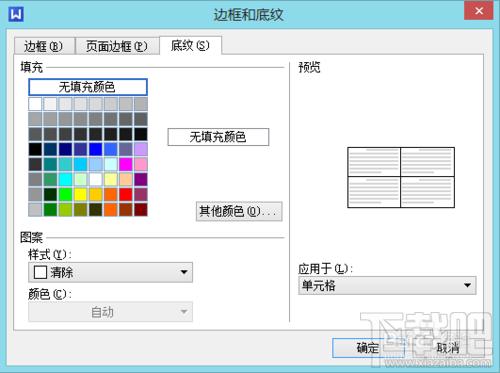500x373 pixels.
Task: Pick the raspberry swatch right of red
Action: click(141, 195)
